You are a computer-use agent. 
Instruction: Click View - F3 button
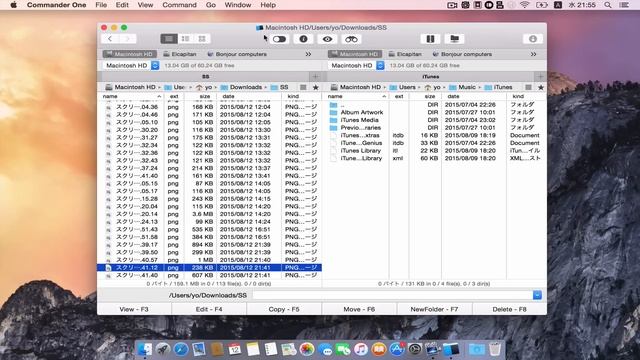click(134, 309)
